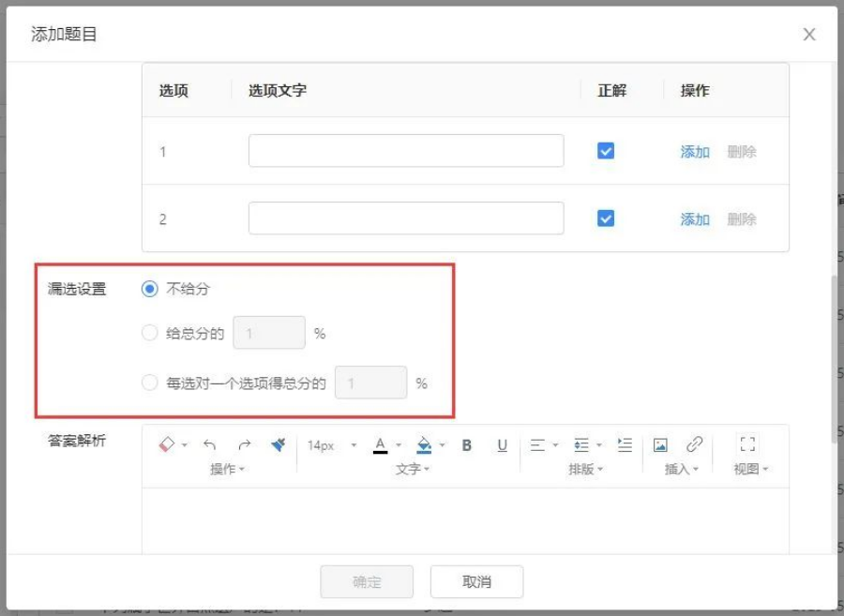
Task: Click the 答案解析 label
Action: coord(77,441)
